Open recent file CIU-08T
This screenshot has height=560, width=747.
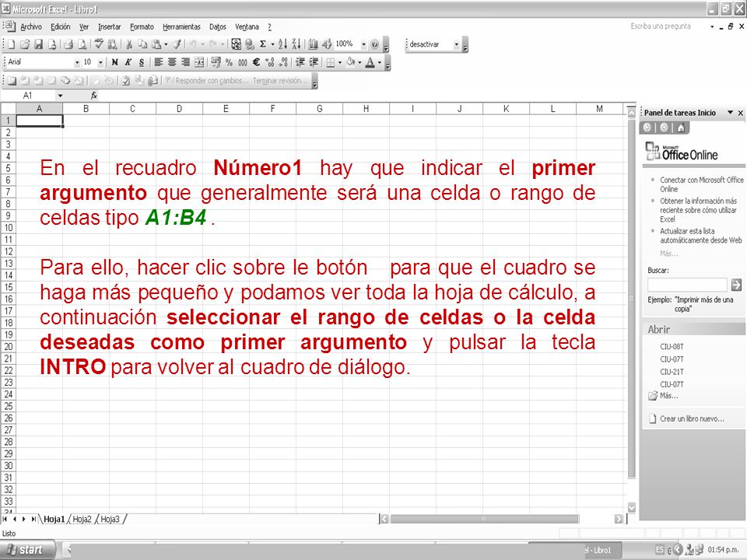click(672, 346)
